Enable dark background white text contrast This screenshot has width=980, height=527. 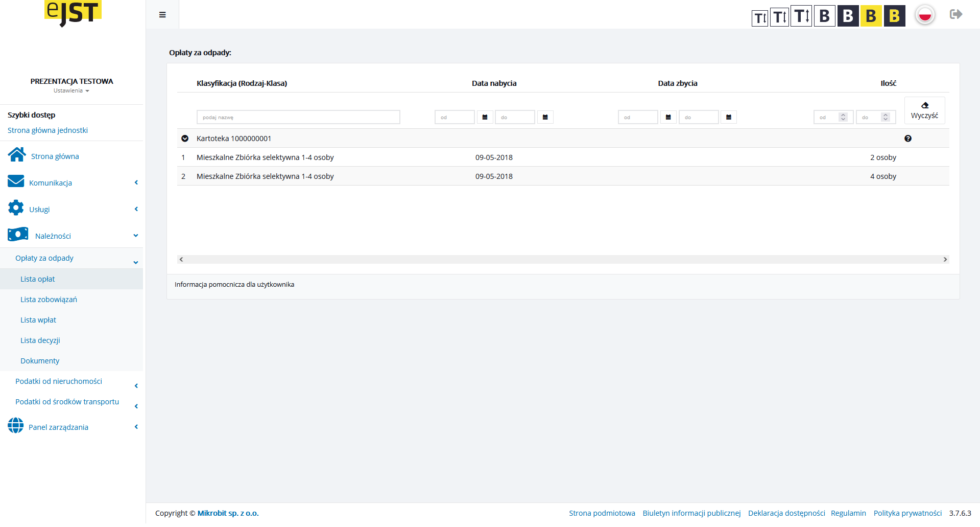848,16
